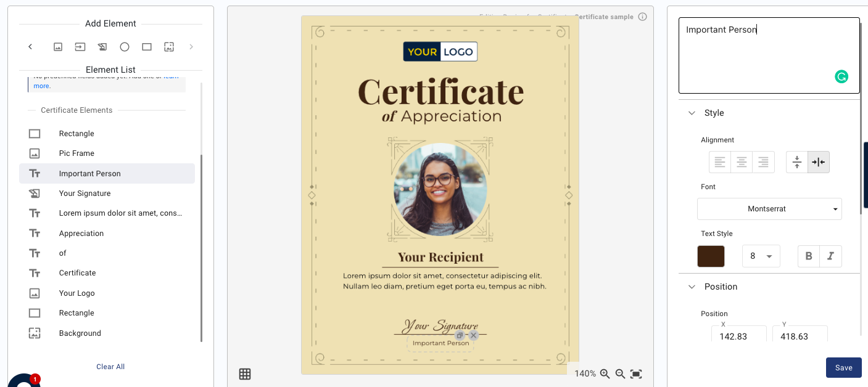Viewport: 868px width, 387px height.
Task: Open the chat widget with notification badge
Action: [23, 382]
